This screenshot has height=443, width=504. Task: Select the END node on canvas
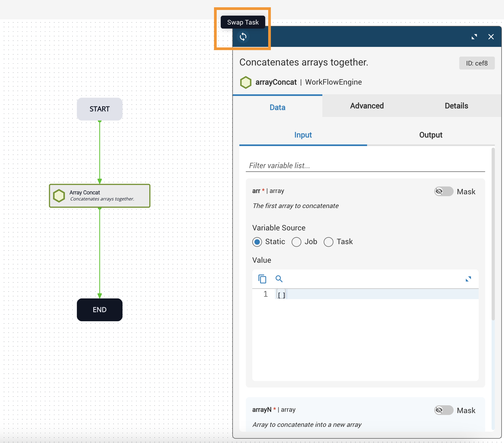coord(100,310)
